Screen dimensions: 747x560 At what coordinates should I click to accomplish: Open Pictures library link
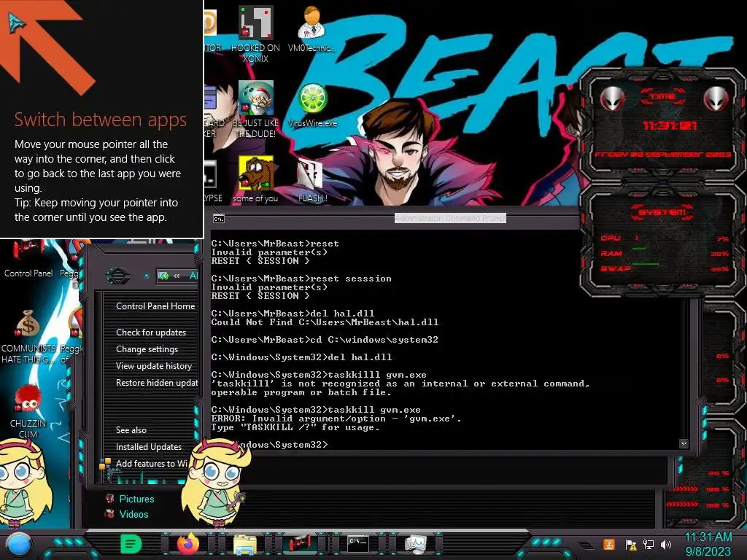(136, 499)
